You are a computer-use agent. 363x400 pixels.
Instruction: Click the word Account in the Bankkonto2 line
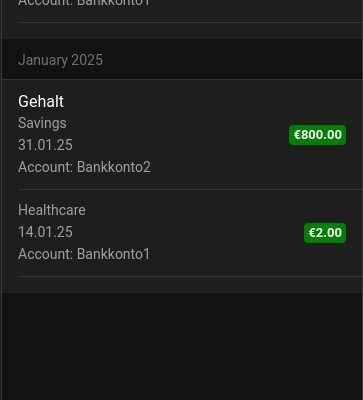[44, 167]
